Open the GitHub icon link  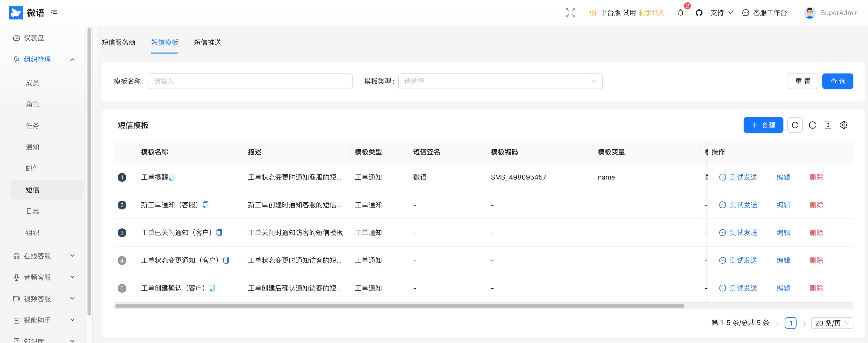[699, 13]
